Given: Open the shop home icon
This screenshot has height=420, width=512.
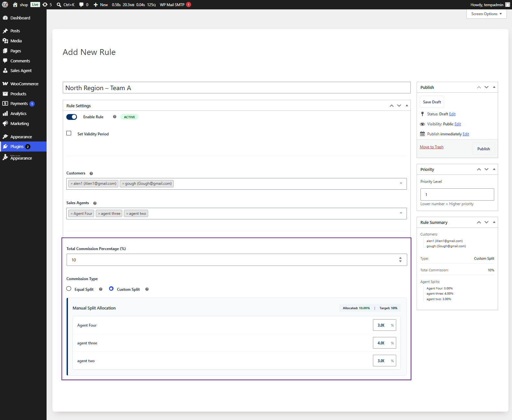Looking at the screenshot, I should [15, 5].
